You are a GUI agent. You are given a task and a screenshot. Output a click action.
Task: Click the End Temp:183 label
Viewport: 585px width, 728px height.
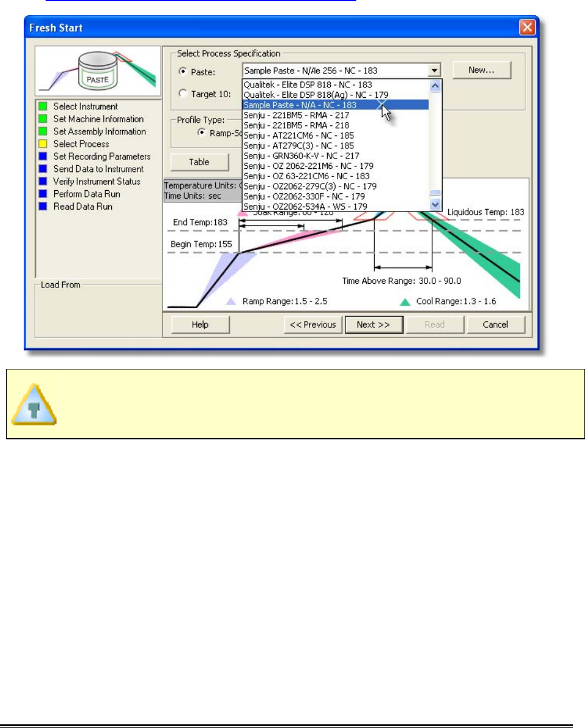click(x=200, y=222)
